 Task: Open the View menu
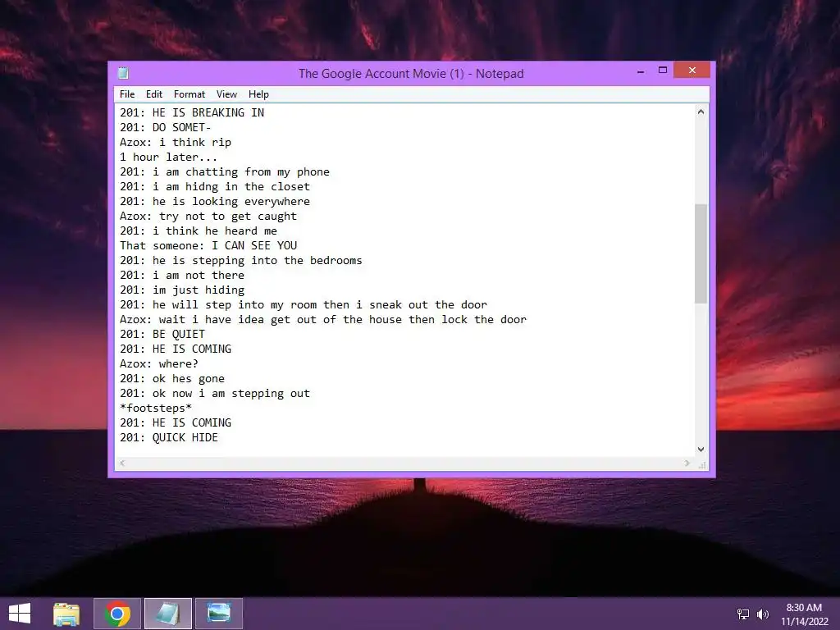click(x=226, y=94)
